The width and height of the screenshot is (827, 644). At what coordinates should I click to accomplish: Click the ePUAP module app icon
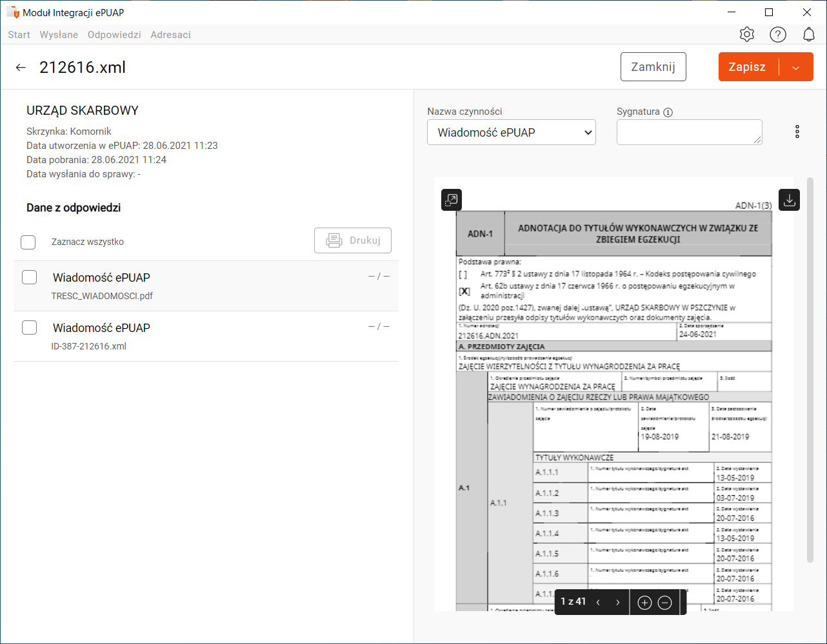[x=12, y=12]
